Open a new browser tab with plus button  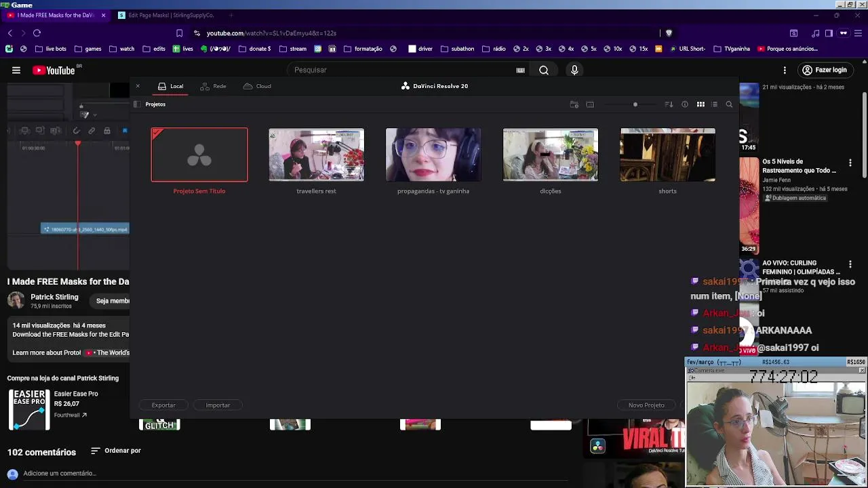231,15
